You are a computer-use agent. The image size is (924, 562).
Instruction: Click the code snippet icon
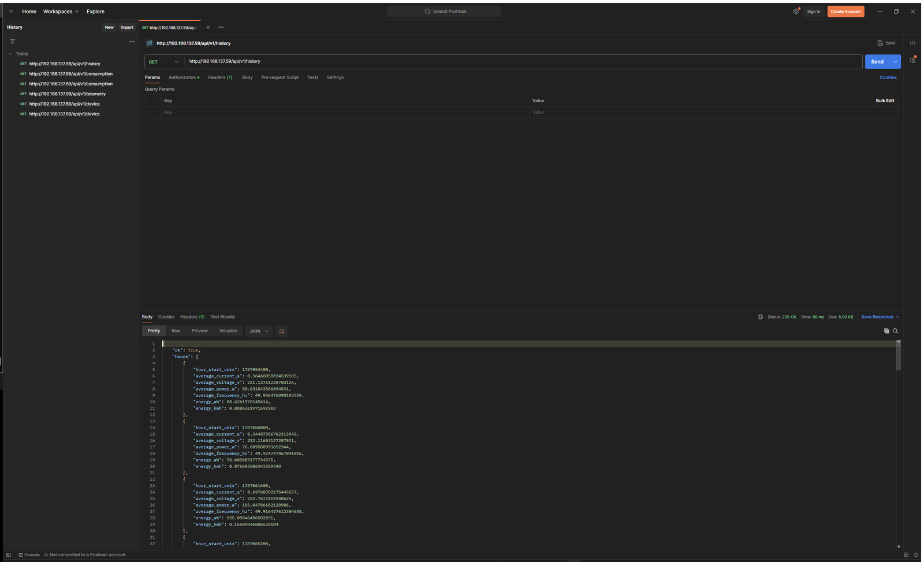pos(912,43)
